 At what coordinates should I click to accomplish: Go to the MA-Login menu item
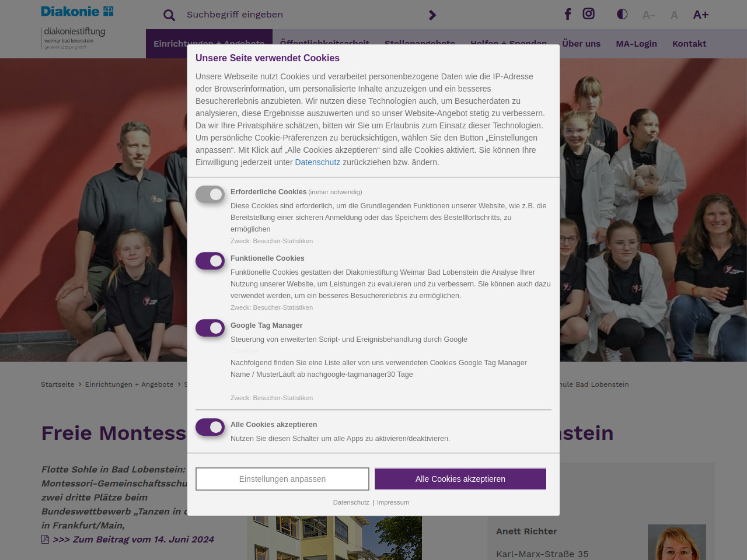click(636, 44)
